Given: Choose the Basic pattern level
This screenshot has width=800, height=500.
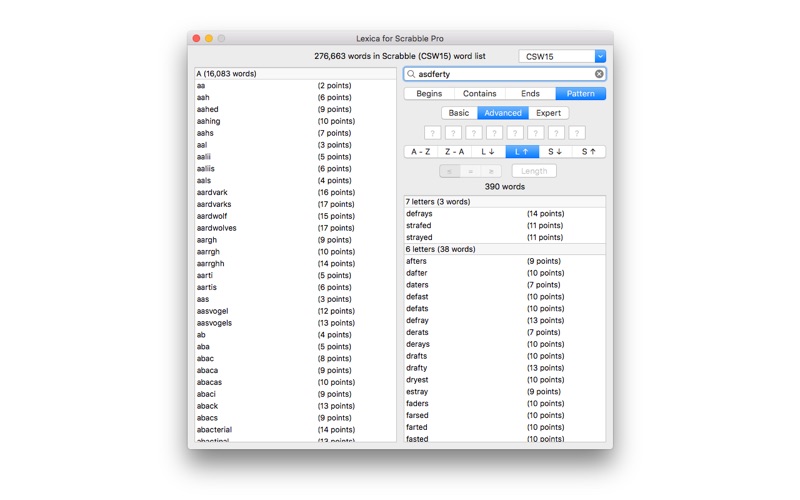Looking at the screenshot, I should click(x=459, y=113).
